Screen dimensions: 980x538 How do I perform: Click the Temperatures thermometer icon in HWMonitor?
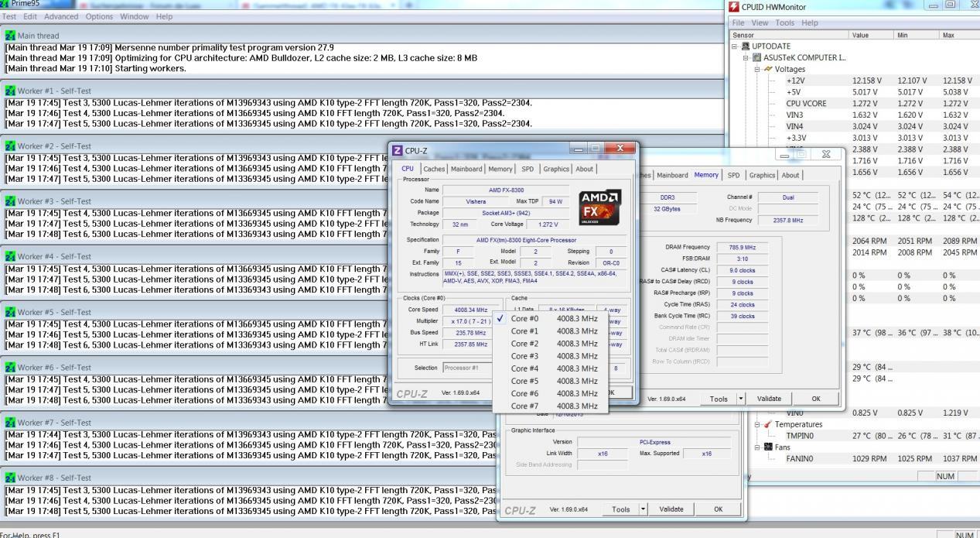click(x=768, y=424)
